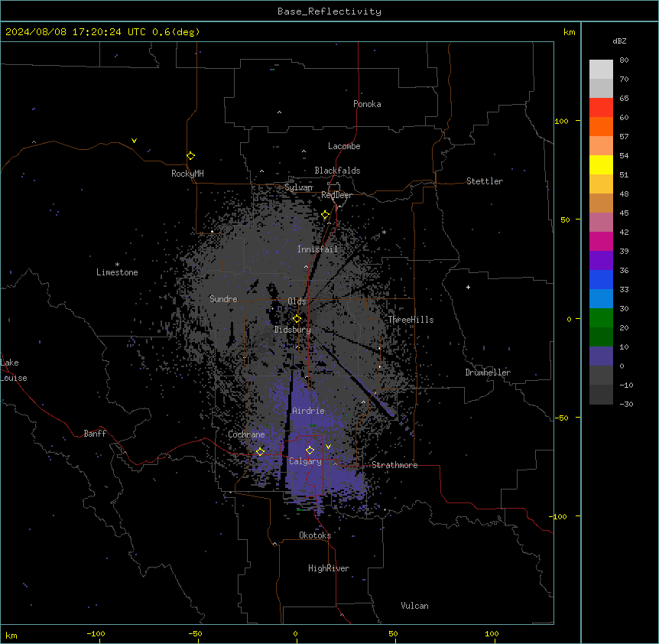Select the yellow diamond marker between Olds and Didsbury
Image resolution: width=659 pixels, height=644 pixels.
coord(297,319)
